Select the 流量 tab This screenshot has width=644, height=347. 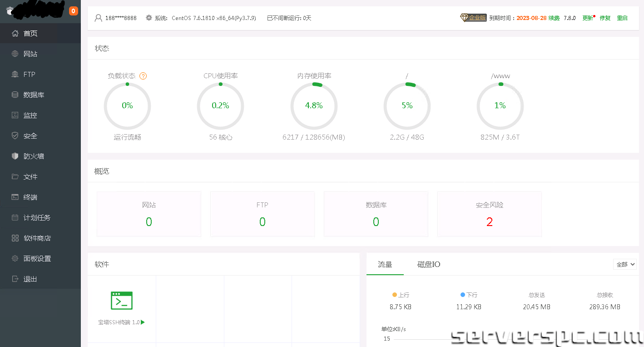click(385, 264)
